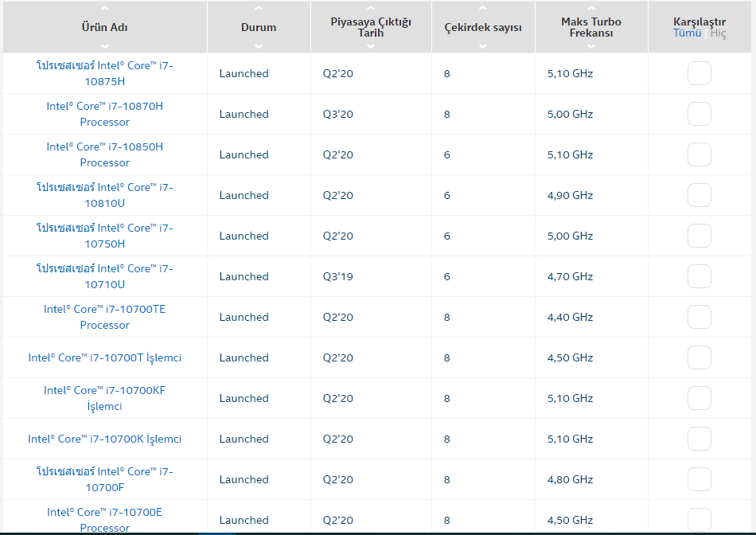Screen dimensions: 756x535
Task: Open Intel Core i7-10700T İşlemci link
Action: coord(104,357)
